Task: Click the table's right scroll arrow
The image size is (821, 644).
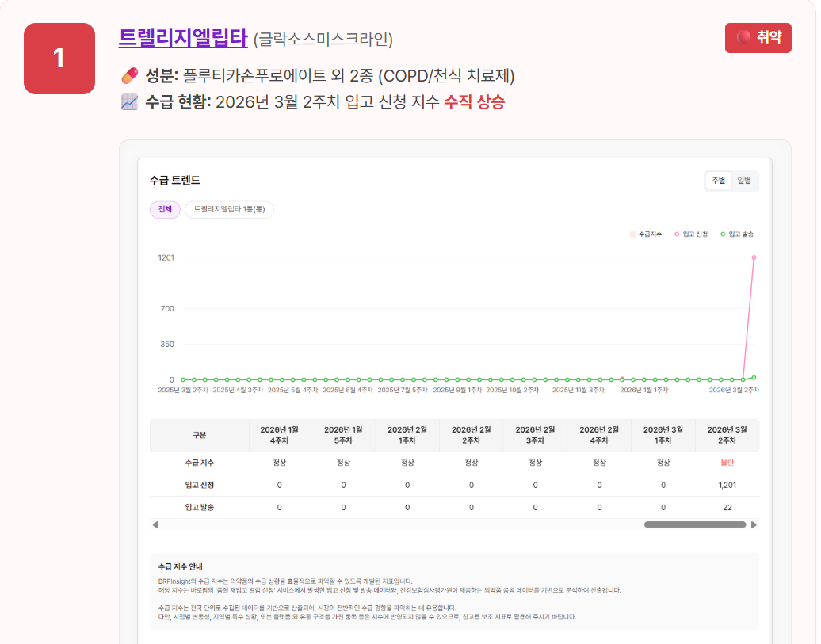Action: point(754,524)
